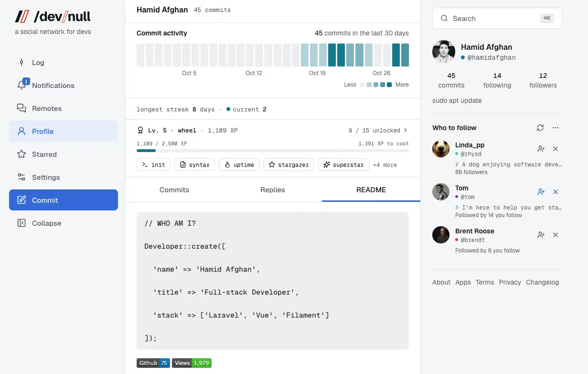This screenshot has width=588, height=374.
Task: Follow Brent Roose using the add-user icon
Action: click(541, 235)
